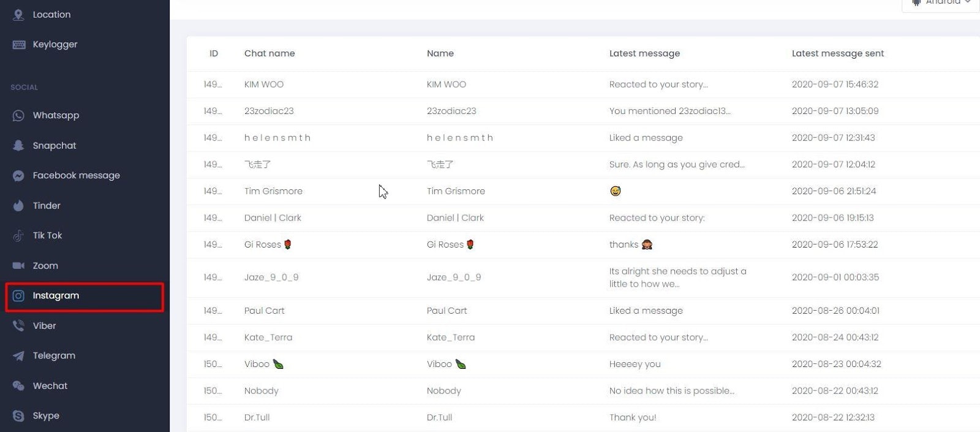
Task: Select the Daniel | Clark chat name
Action: [x=273, y=218]
